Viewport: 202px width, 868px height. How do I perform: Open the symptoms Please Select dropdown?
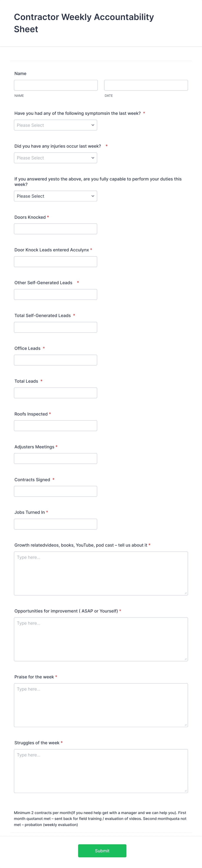(x=56, y=125)
